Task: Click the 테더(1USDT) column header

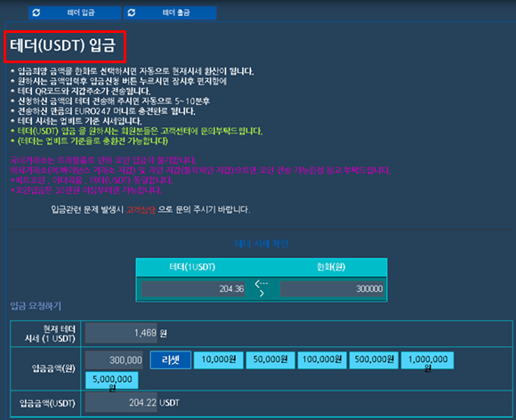Action: coord(192,267)
